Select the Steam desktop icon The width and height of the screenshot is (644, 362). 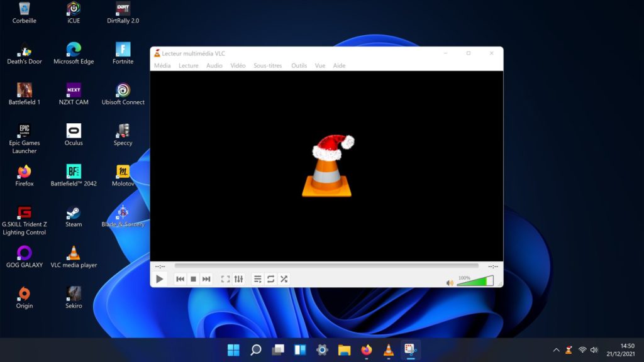coord(74,216)
